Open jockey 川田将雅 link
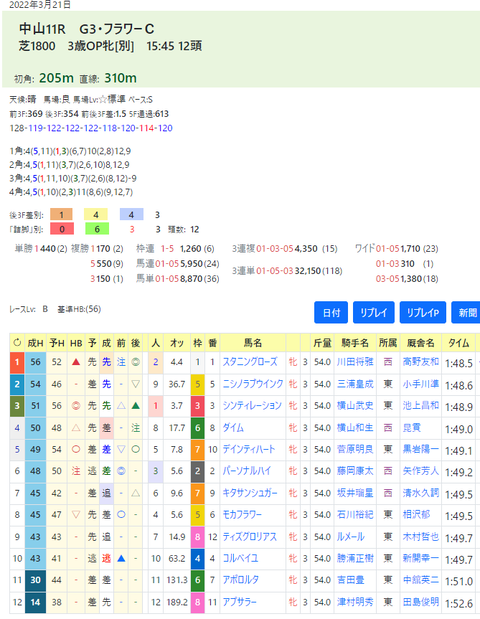 [355, 362]
